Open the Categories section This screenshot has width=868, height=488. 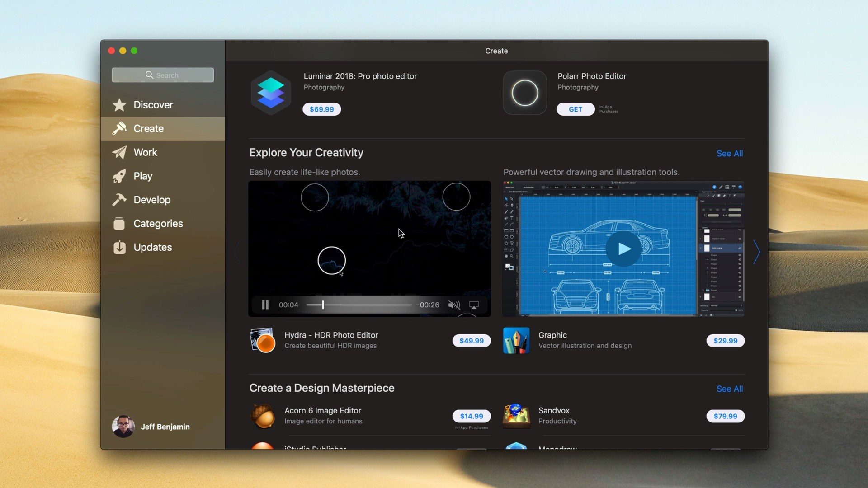coord(157,224)
